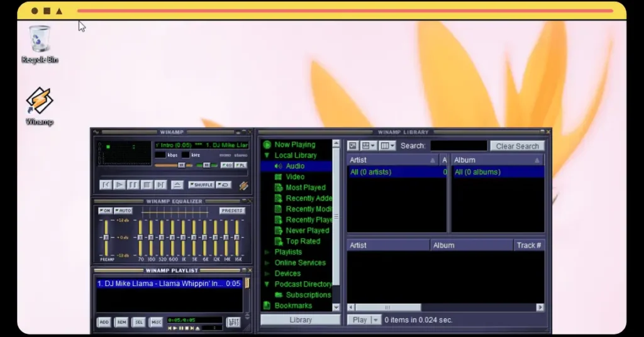Viewport: 644px width, 337px height.
Task: Click the 16K equalizer band slider
Action: pos(237,237)
